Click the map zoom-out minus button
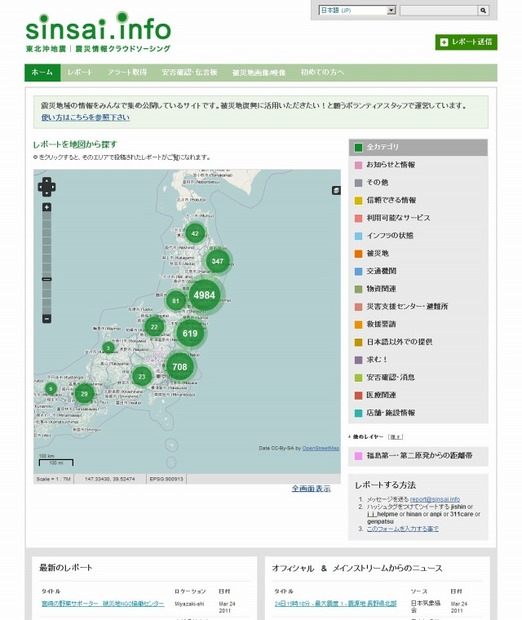 (x=47, y=318)
